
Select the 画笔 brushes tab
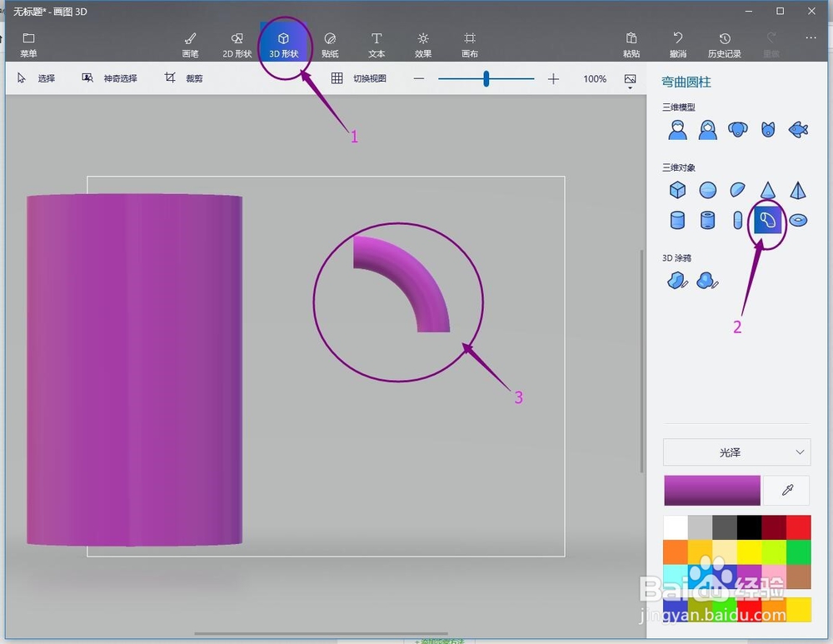(190, 45)
